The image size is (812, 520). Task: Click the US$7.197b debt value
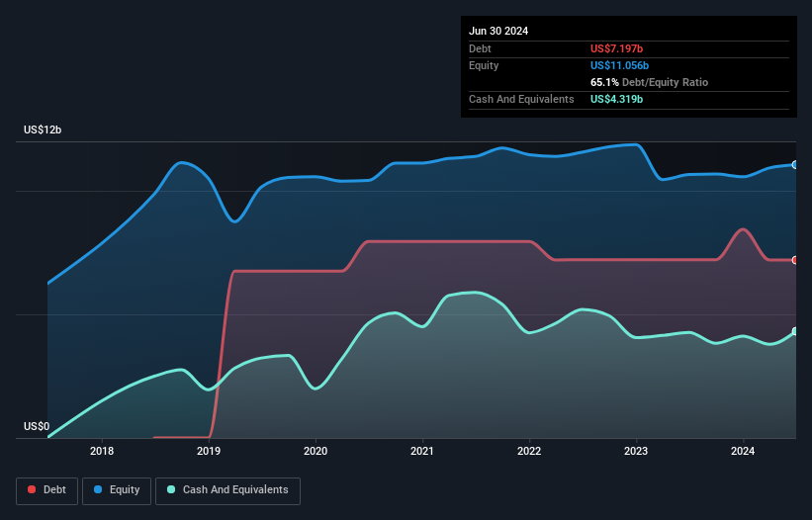(616, 48)
